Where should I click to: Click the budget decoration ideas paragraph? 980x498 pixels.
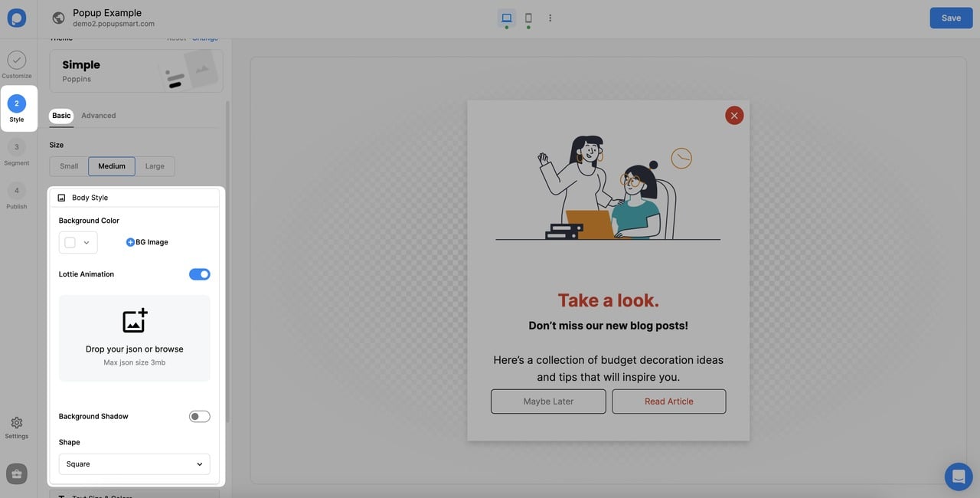coord(608,369)
